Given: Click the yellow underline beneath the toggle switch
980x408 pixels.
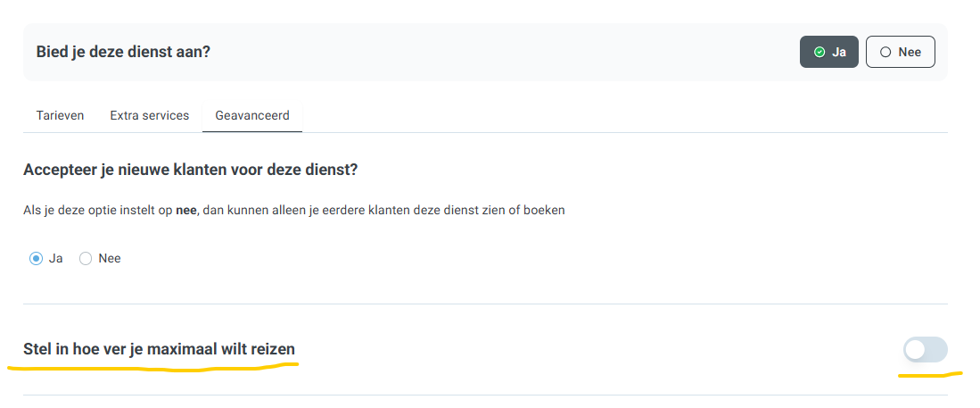Looking at the screenshot, I should pyautogui.click(x=930, y=375).
